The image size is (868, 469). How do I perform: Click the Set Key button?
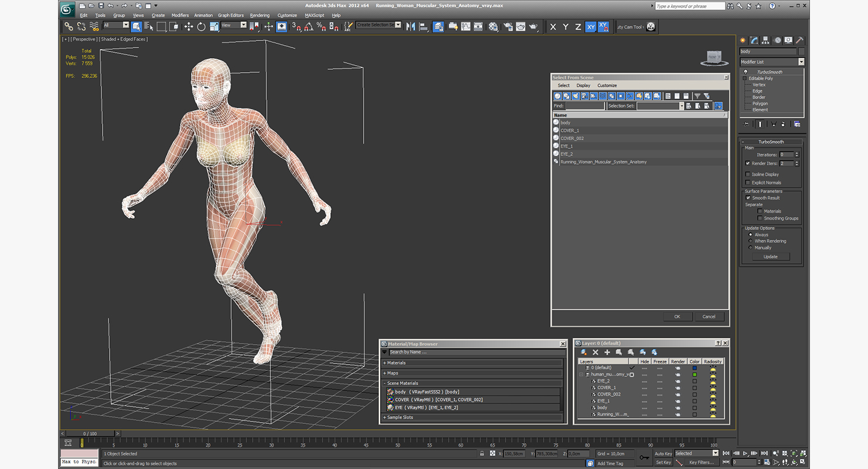coord(663,463)
